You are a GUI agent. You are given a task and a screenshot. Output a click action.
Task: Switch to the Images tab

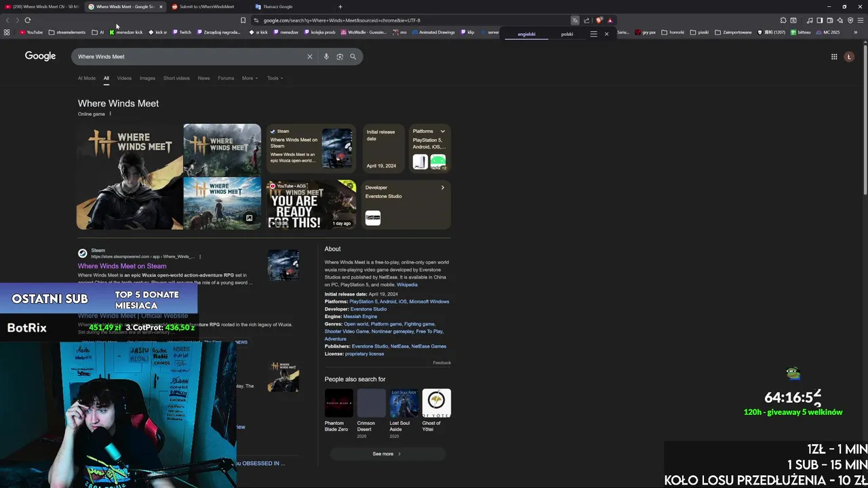point(147,78)
